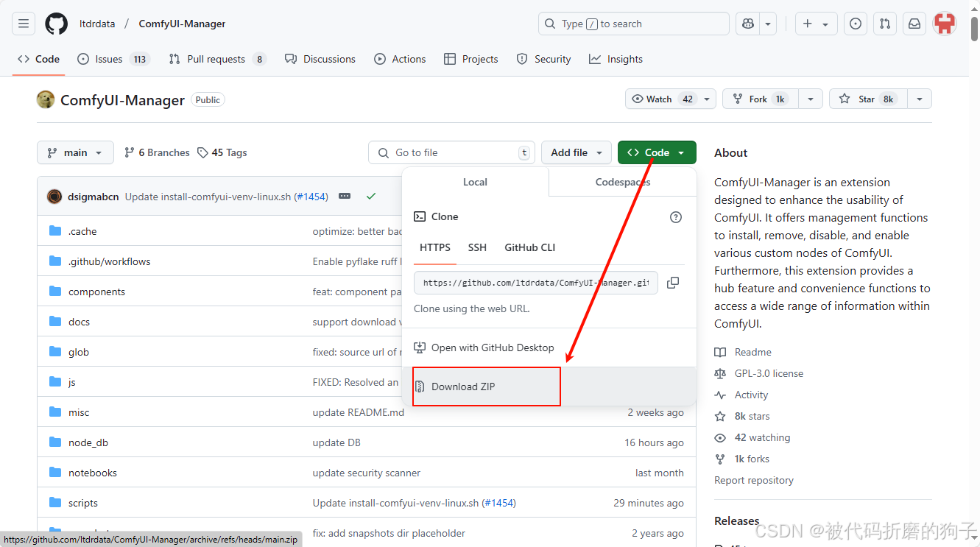980x547 pixels.
Task: Open commit link #1454 in header row
Action: coord(311,197)
